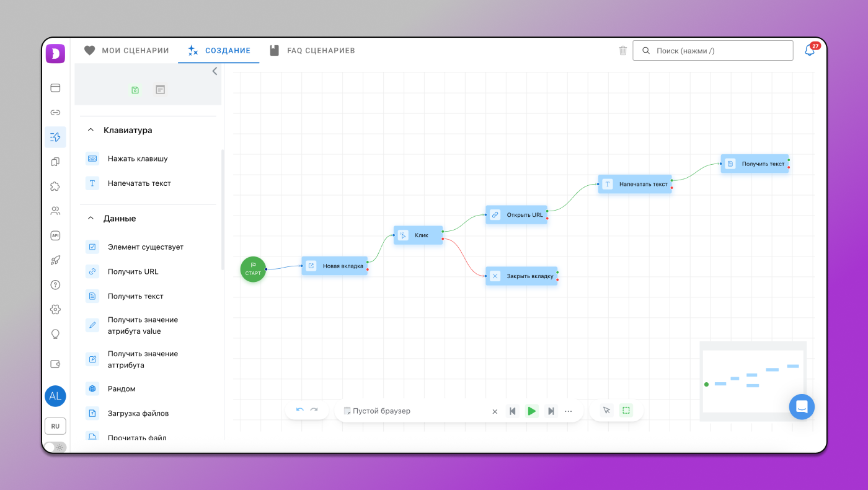Click the minimap thumbnail of the canvas
Viewport: 868px width, 490px height.
(x=753, y=381)
